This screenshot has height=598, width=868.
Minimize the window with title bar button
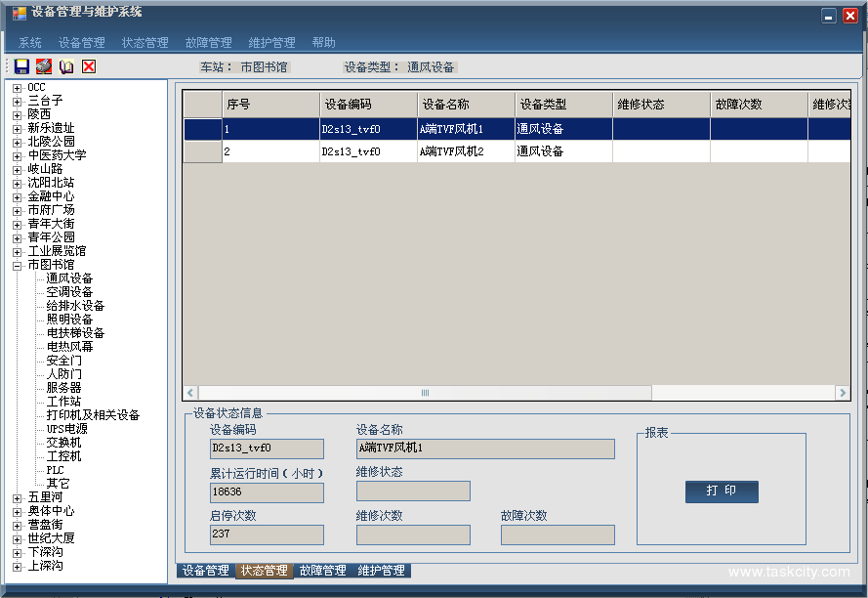[828, 16]
